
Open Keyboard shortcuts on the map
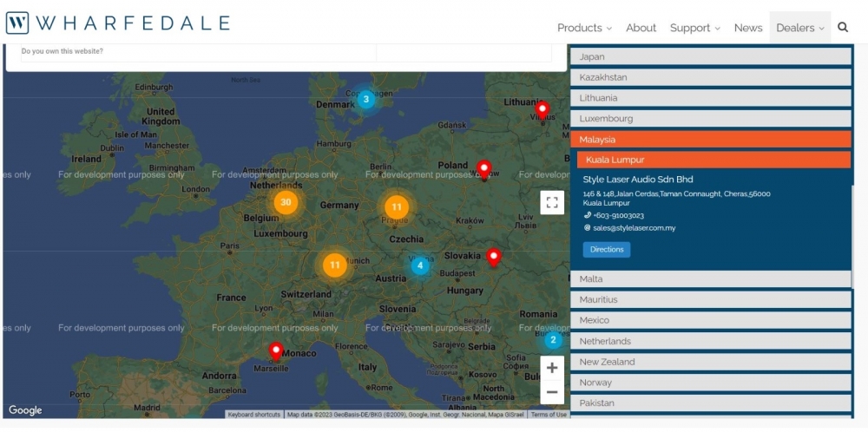[254, 415]
